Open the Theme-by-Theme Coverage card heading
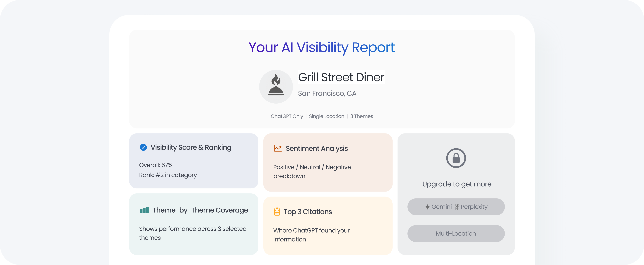 [x=200, y=210]
